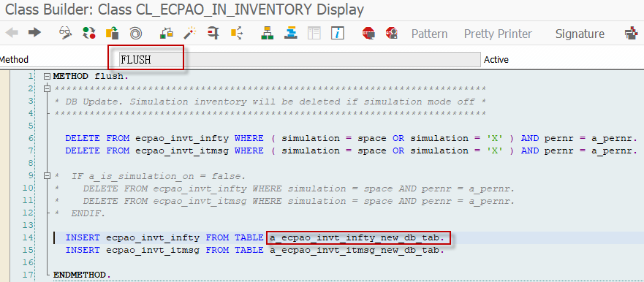Viewport: 644px width, 282px height.
Task: Click the Test/Execute clamp icon
Action: click(213, 33)
